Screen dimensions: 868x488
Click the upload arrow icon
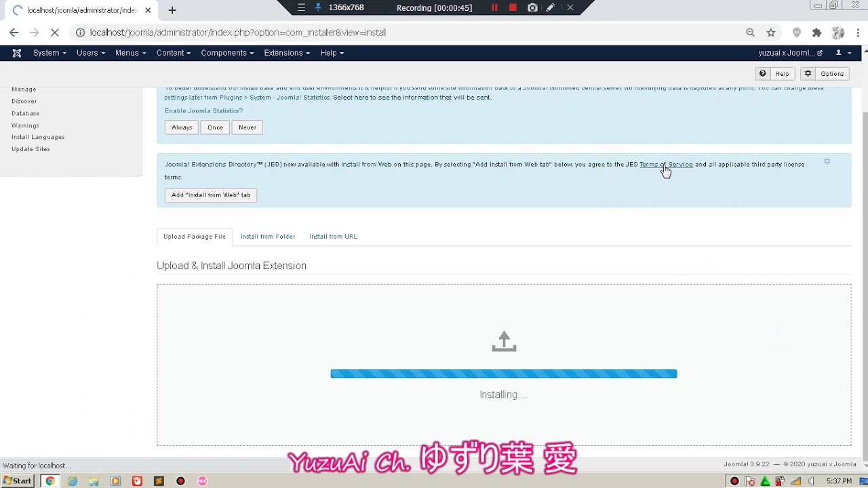click(504, 342)
